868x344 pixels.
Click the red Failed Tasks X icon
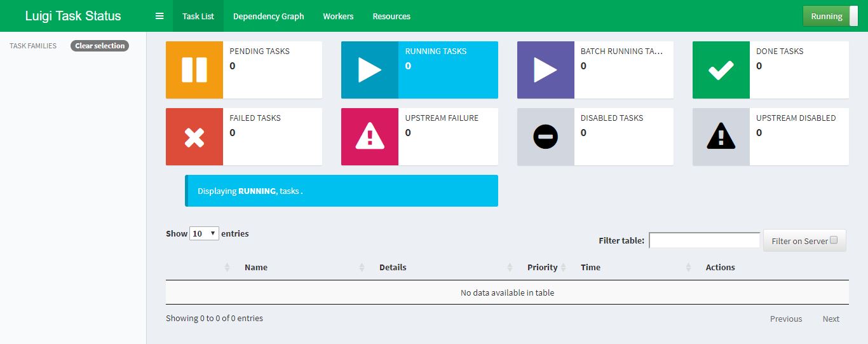[x=194, y=137]
